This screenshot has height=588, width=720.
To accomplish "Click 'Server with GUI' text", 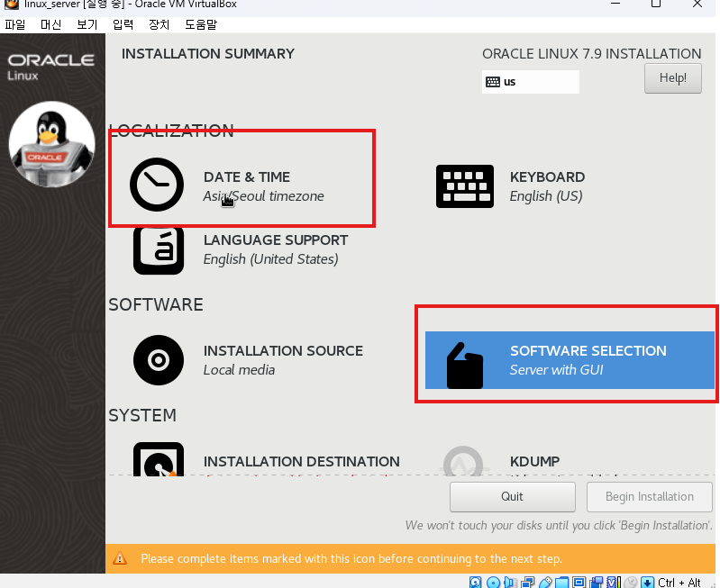I will point(557,370).
